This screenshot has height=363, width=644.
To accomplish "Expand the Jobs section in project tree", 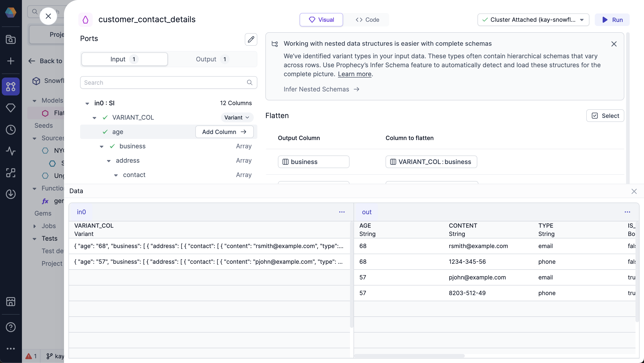I will tap(34, 226).
